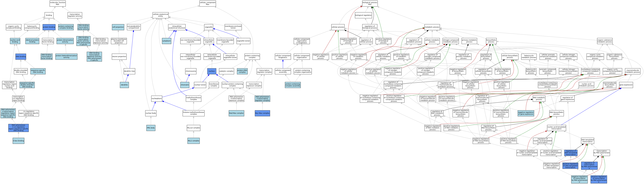Select the 'RNA biosynthetic process' node

coord(557,113)
